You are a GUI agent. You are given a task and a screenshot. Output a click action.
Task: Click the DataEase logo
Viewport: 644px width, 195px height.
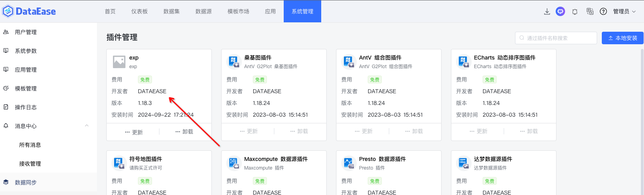[x=29, y=11]
